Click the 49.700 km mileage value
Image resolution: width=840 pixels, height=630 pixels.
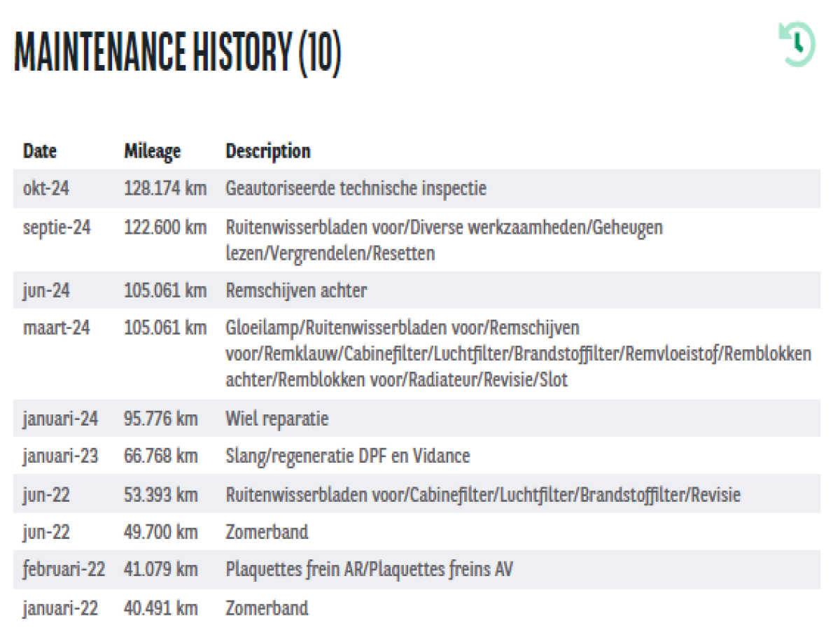161,532
